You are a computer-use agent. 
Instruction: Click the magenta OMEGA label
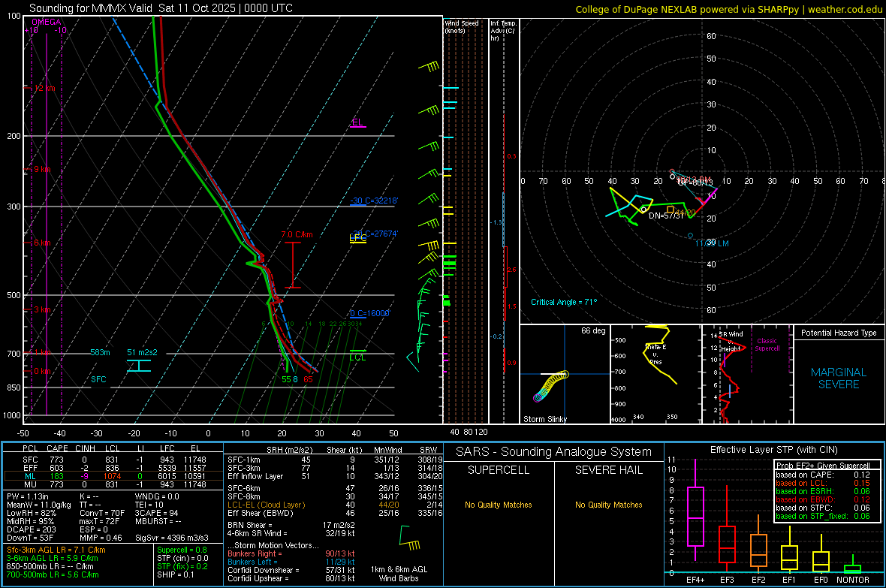tap(47, 22)
